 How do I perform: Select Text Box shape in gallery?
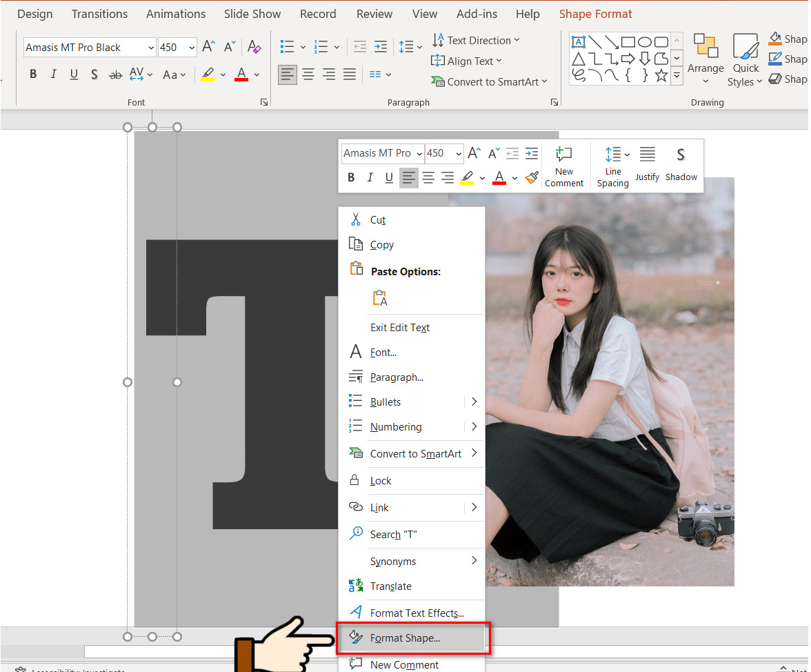(579, 42)
